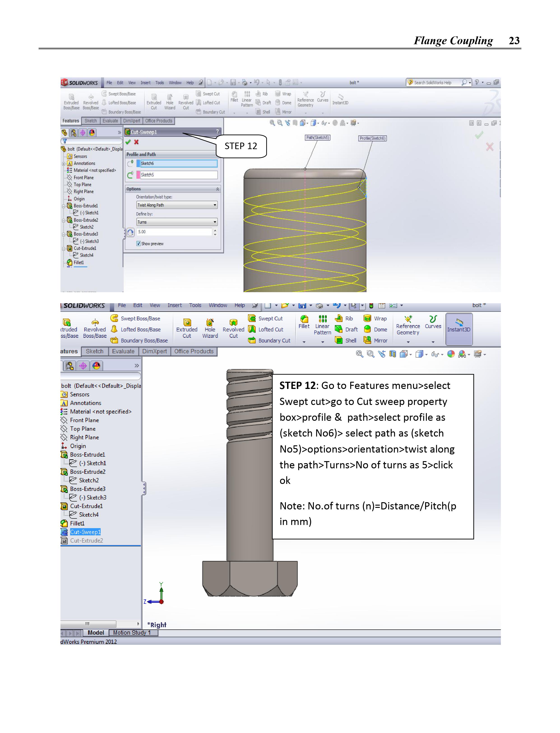Select the Linear Pattern tool

(322, 319)
